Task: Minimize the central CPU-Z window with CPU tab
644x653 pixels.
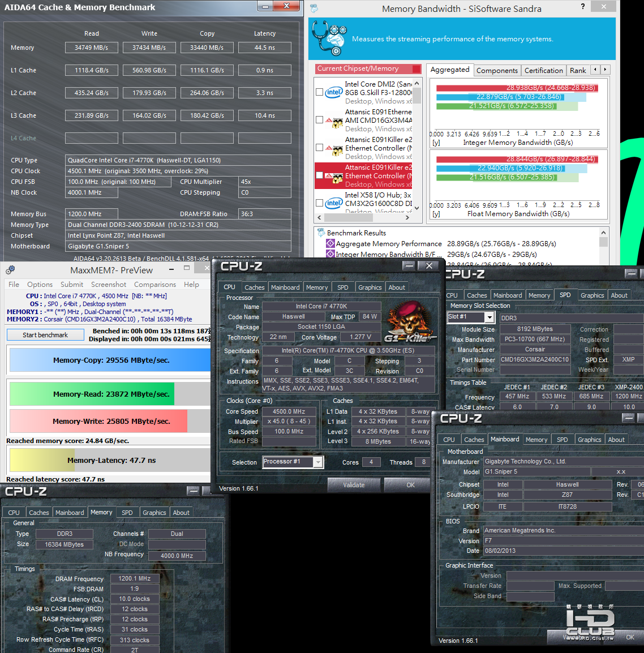Action: tap(409, 266)
